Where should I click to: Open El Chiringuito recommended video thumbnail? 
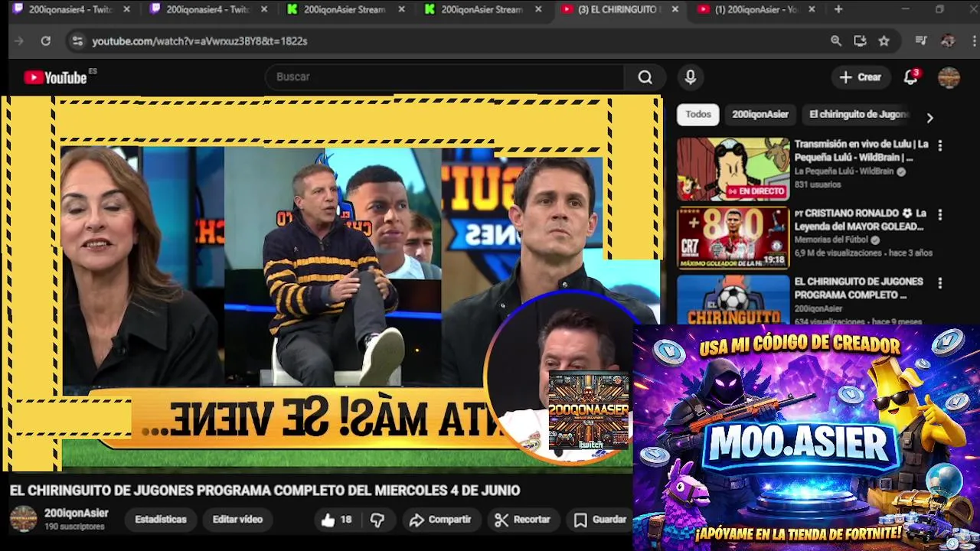[x=733, y=300]
